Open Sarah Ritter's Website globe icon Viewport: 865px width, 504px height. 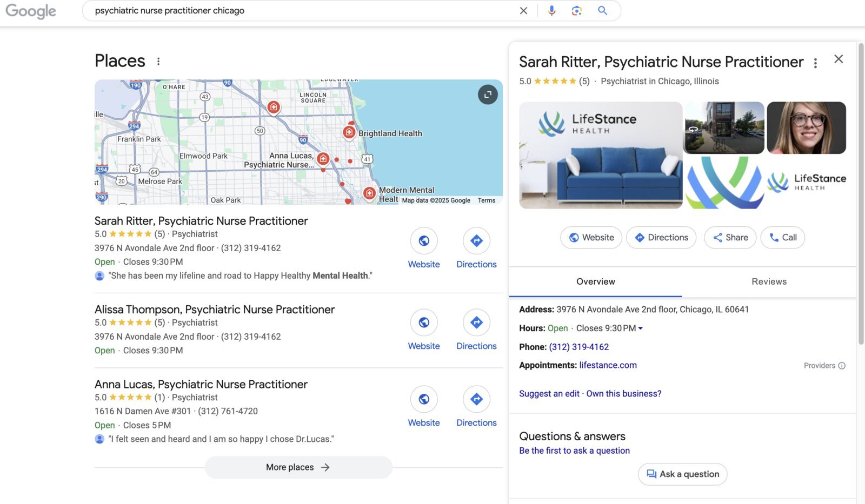[424, 241]
